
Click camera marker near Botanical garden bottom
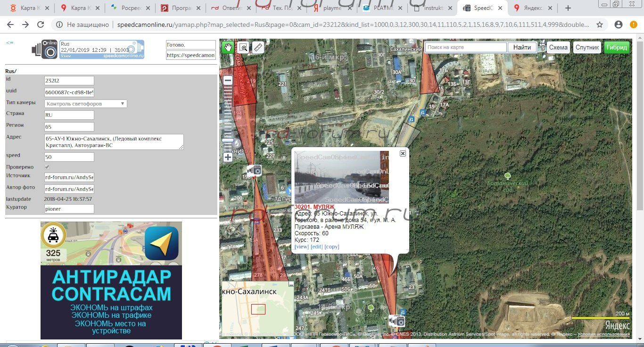pos(397,321)
